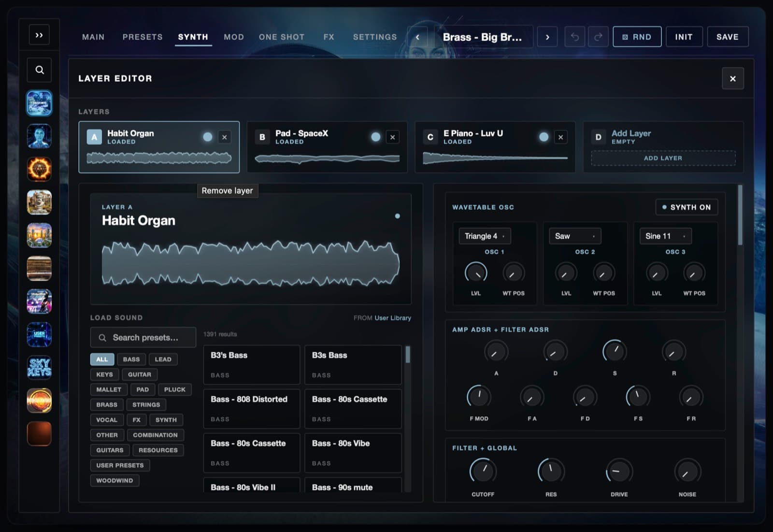The width and height of the screenshot is (773, 532).
Task: Open OSC 2 Saw wavetable dropdown
Action: pyautogui.click(x=575, y=236)
